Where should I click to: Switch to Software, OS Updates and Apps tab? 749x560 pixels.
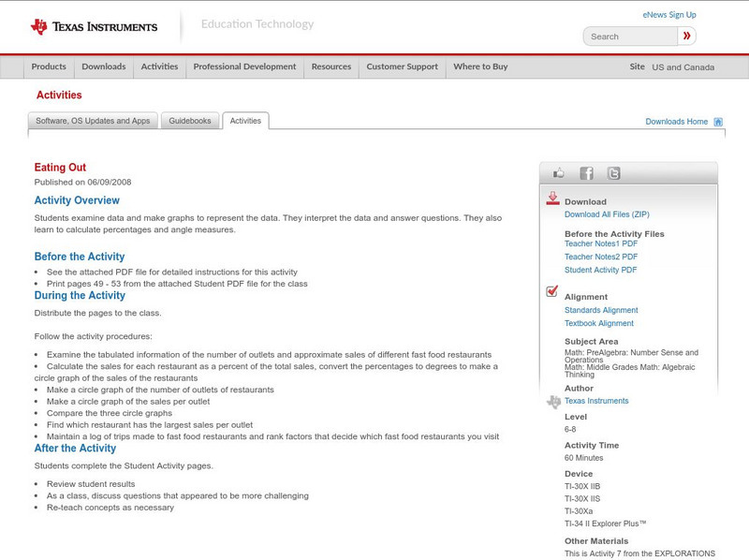point(93,121)
